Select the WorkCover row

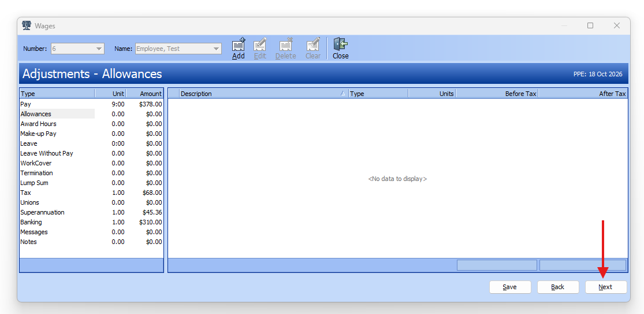pos(91,163)
